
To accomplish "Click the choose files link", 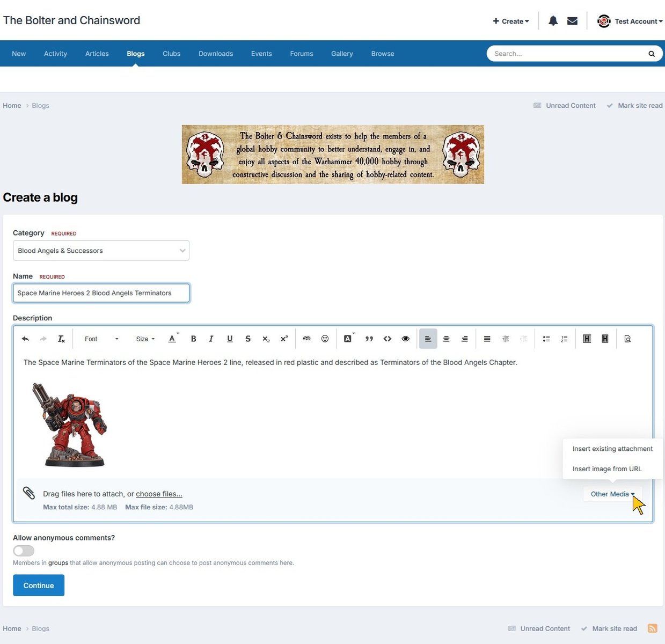I will tap(159, 494).
